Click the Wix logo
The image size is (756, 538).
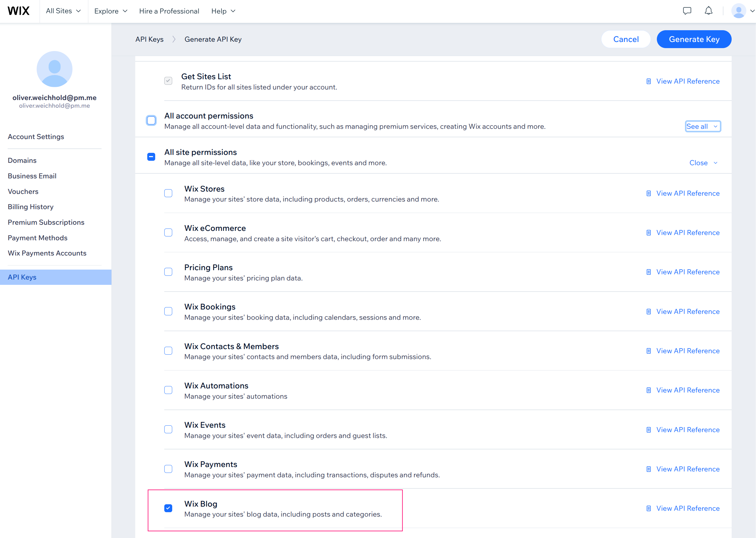[x=18, y=11]
